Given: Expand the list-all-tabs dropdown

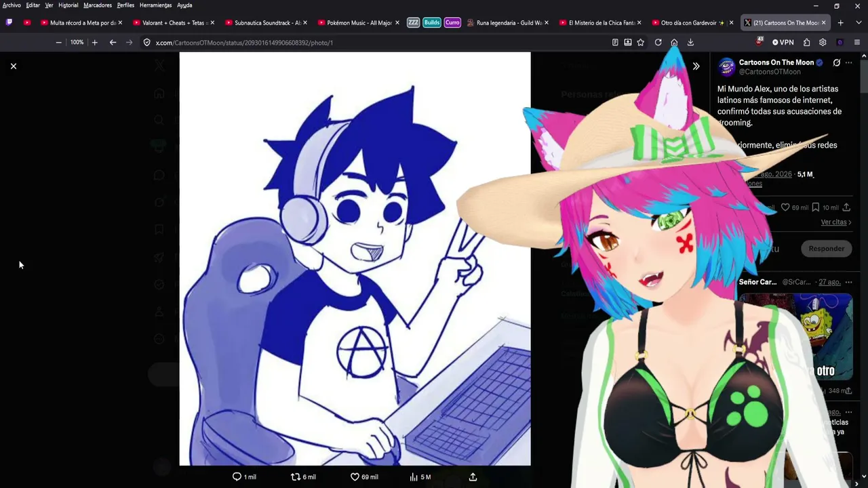Looking at the screenshot, I should [x=857, y=22].
